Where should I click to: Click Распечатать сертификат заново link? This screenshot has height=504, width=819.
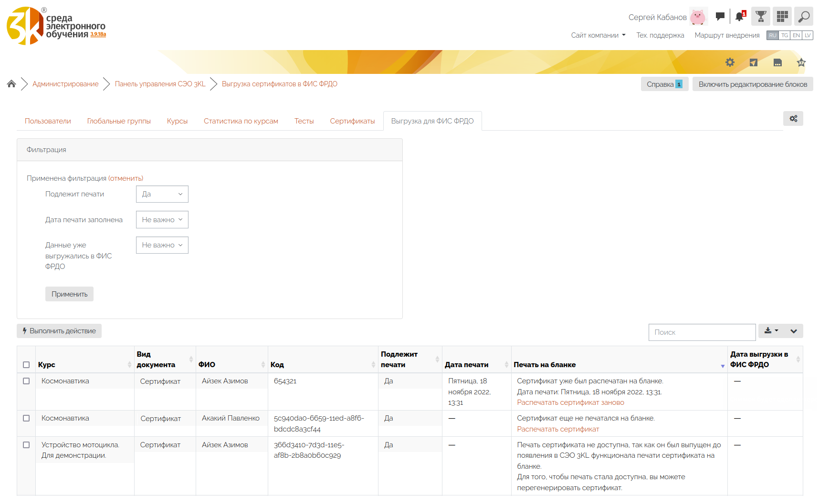(x=570, y=402)
